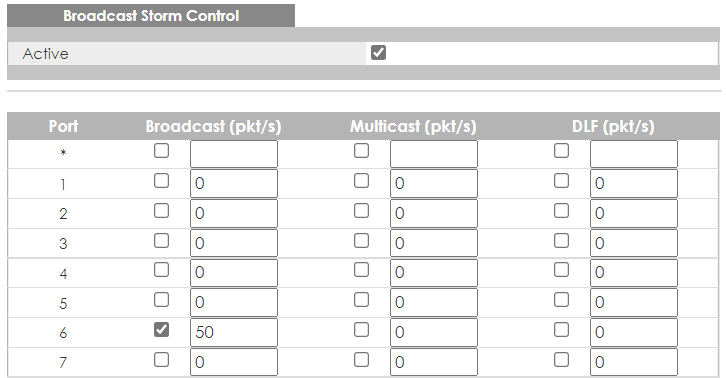The image size is (726, 378).
Task: Click port 6 Broadcast rate field showing 50
Action: [234, 332]
